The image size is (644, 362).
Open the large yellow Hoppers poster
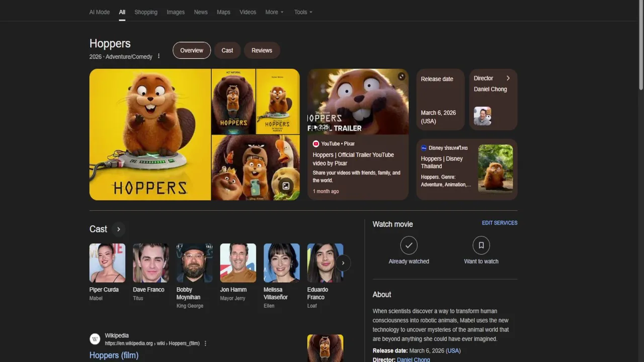[x=150, y=135]
